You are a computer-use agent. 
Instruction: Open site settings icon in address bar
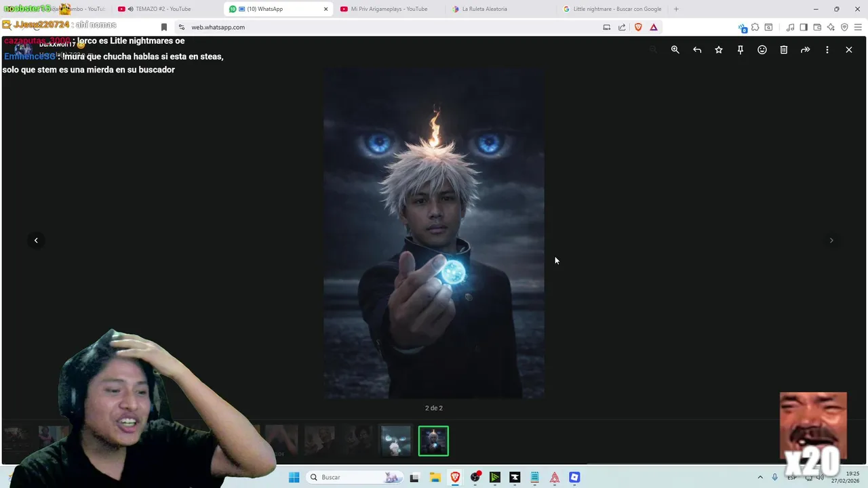click(x=182, y=27)
